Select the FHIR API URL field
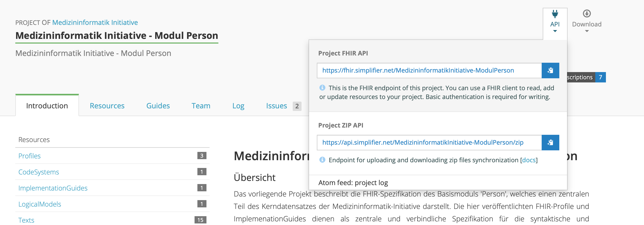Viewport: 644px width, 225px height. 429,71
